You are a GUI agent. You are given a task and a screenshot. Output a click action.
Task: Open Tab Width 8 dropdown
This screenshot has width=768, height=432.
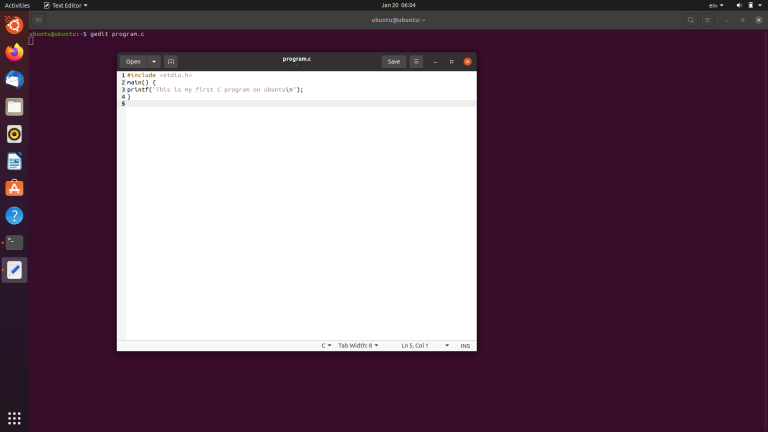tap(358, 345)
